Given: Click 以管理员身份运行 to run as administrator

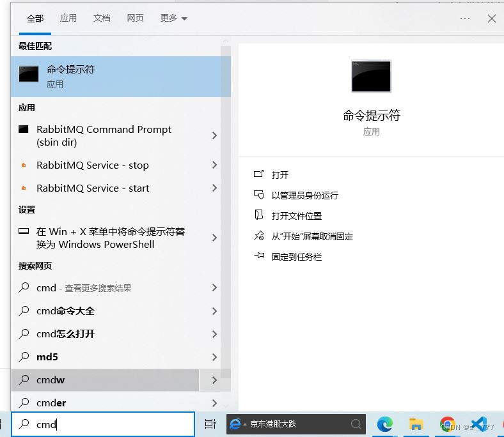Looking at the screenshot, I should [x=304, y=195].
